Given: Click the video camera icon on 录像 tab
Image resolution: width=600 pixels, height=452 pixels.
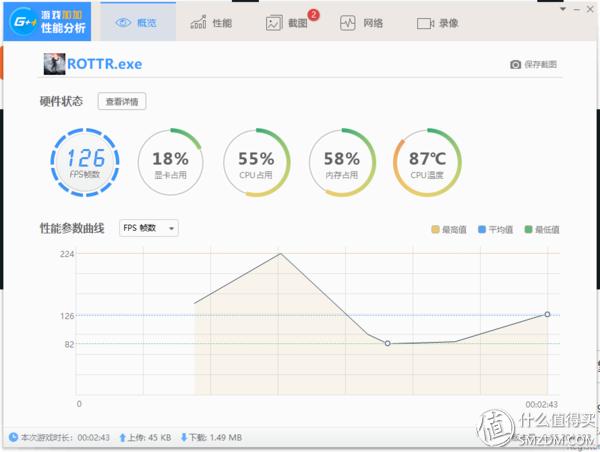Looking at the screenshot, I should (x=425, y=23).
